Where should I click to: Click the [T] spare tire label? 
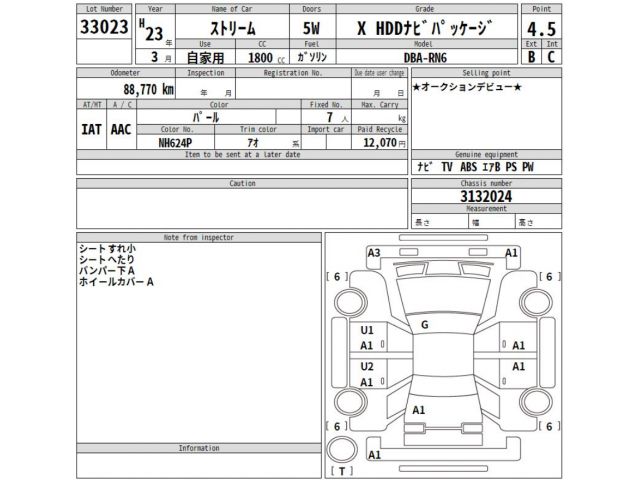click(342, 471)
